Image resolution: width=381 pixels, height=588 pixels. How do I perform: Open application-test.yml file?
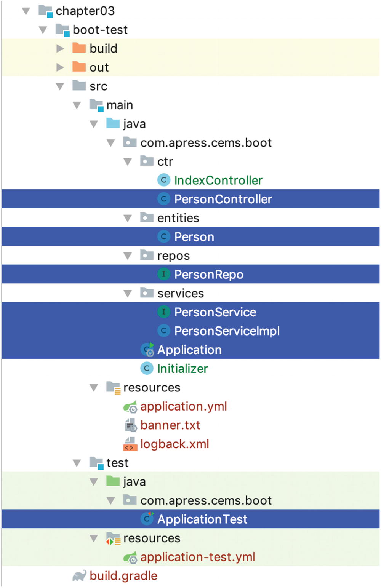[x=198, y=557]
